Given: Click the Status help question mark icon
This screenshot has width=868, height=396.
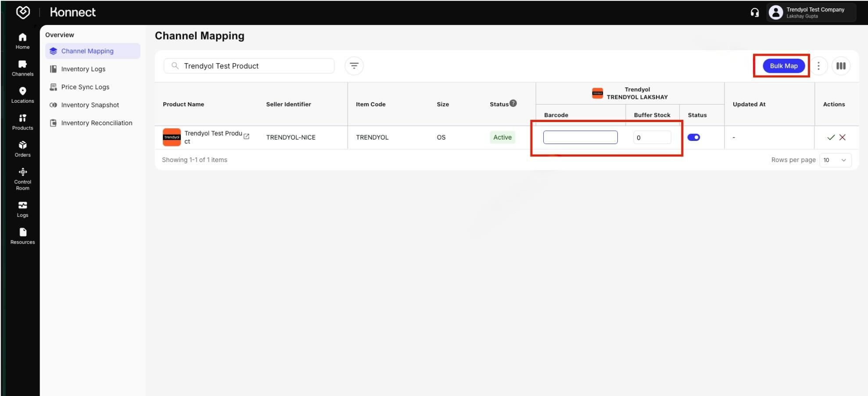Looking at the screenshot, I should point(513,103).
